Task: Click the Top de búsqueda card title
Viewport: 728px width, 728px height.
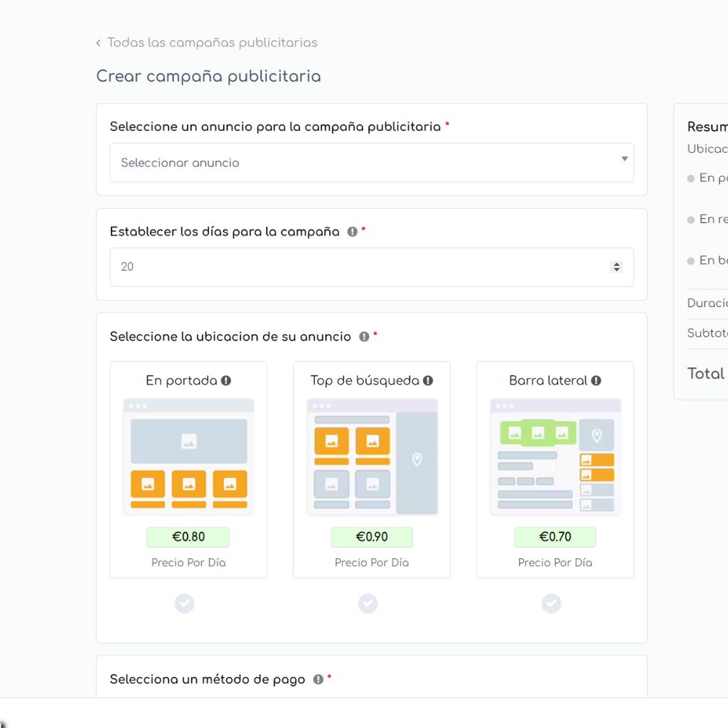Action: [365, 381]
